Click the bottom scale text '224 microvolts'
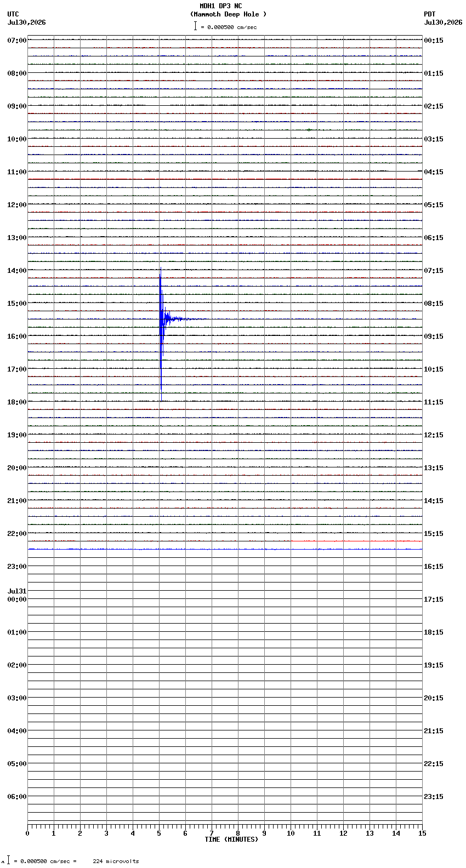This screenshot has width=466, height=868. point(116,861)
